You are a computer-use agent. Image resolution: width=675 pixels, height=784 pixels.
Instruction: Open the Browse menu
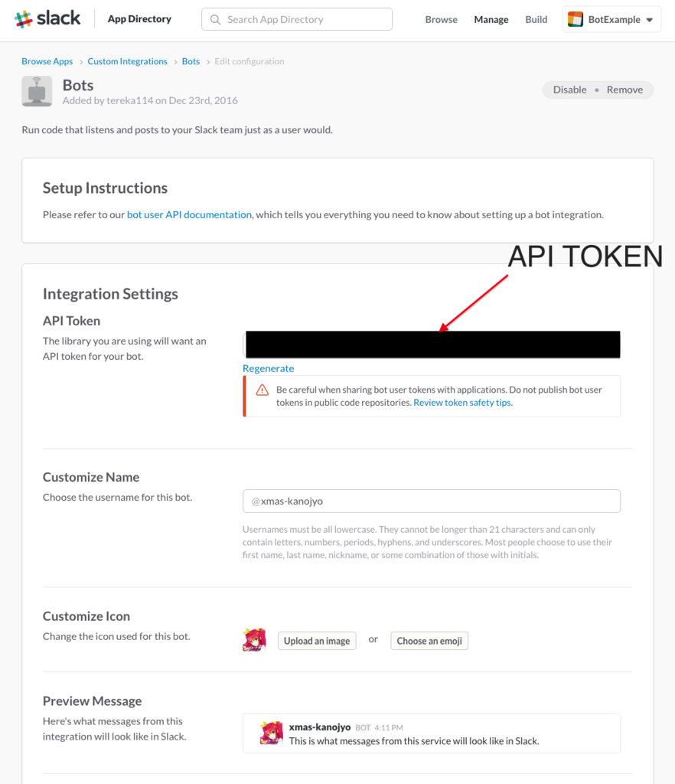point(441,19)
